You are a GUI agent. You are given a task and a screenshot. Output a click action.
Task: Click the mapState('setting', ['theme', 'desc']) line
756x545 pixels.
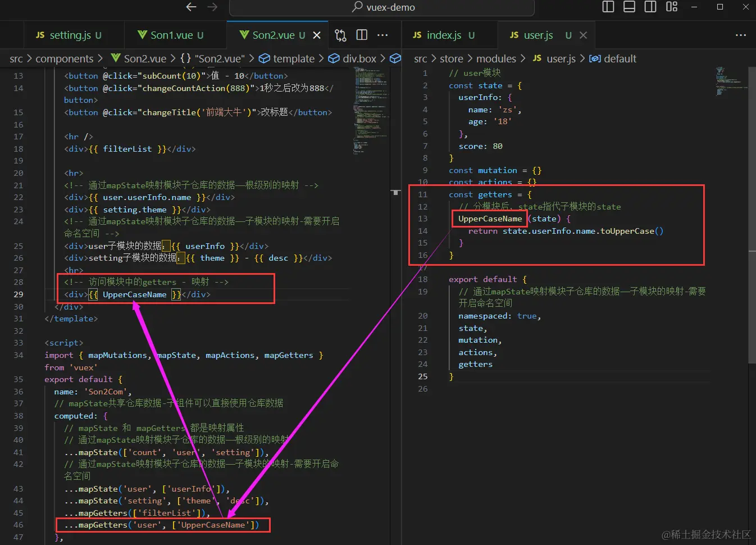pos(166,501)
